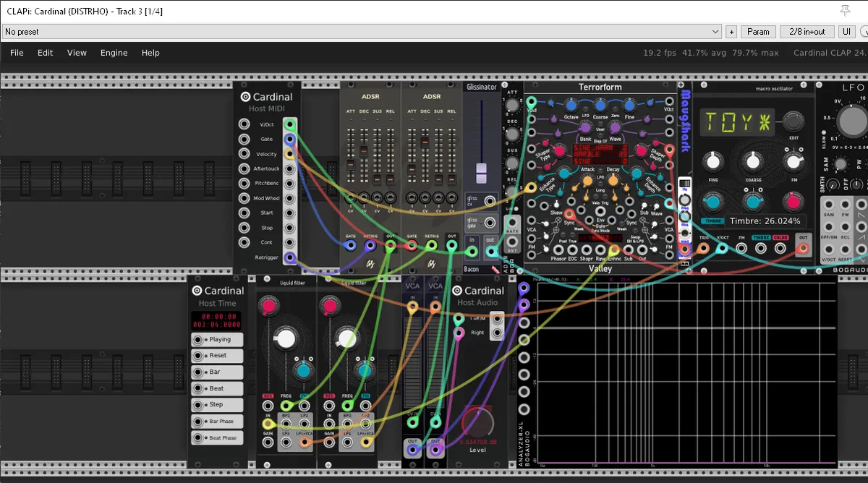This screenshot has width=868, height=483.
Task: Click the Bar Phase jack on Host Time
Action: (x=197, y=422)
